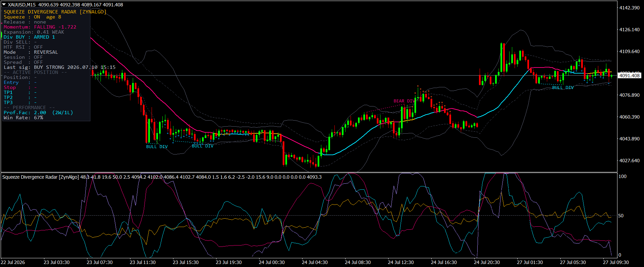Screen dimensions: 644x267
Task: Click the Mode REVERSAL row in panel
Action: tap(31, 52)
